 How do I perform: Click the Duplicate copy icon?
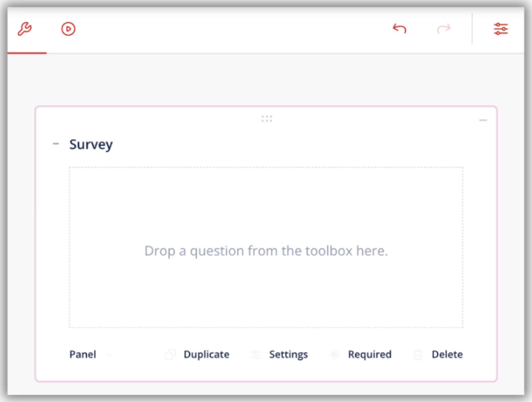tap(170, 355)
